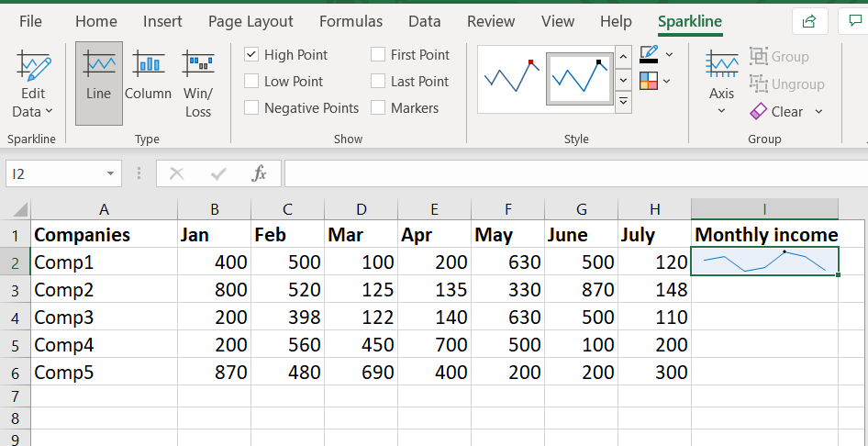The image size is (868, 446).
Task: Switch to the Insert tab
Action: [162, 22]
